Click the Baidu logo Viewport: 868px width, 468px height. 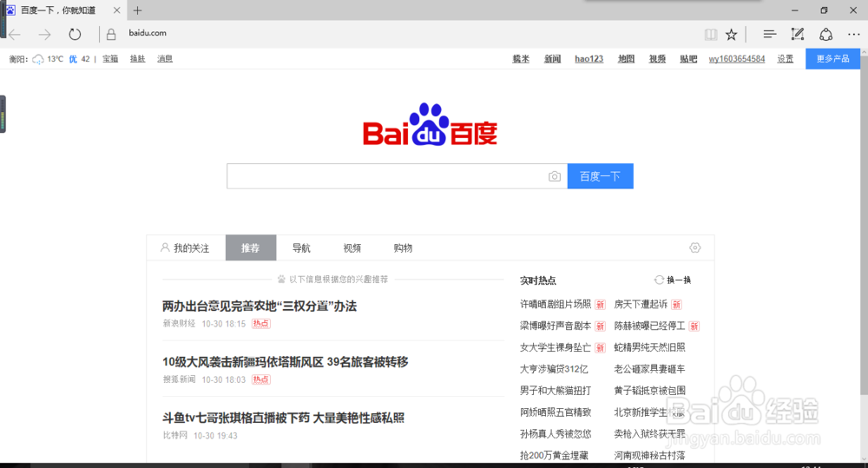(430, 125)
